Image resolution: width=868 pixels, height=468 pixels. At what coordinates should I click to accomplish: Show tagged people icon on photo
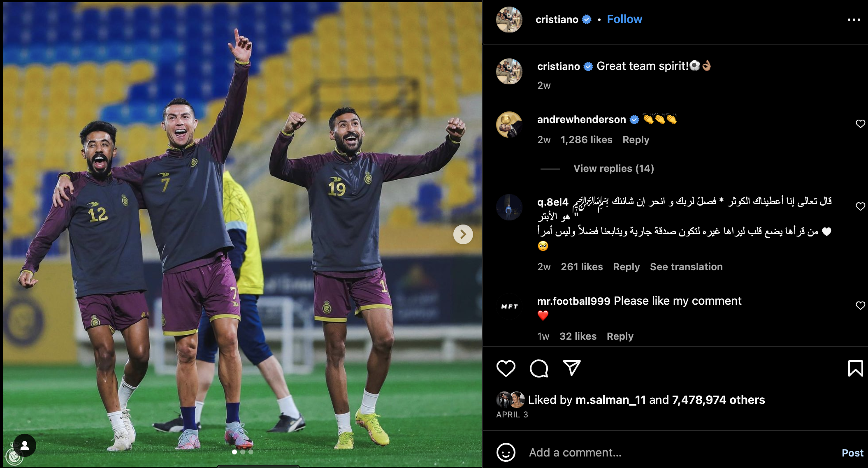(25, 445)
